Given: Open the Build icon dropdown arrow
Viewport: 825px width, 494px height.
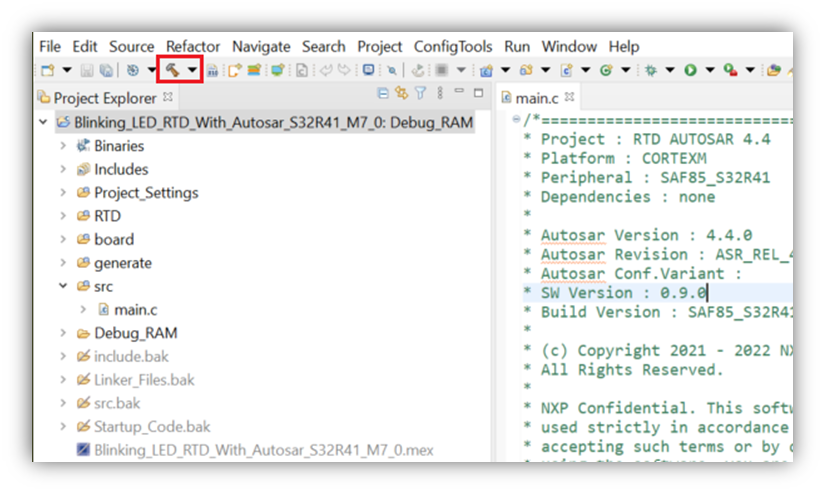Looking at the screenshot, I should click(192, 70).
